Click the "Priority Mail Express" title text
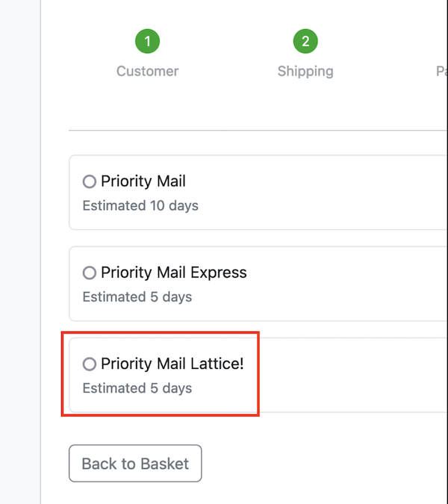The height and width of the screenshot is (504, 448). coord(174,273)
